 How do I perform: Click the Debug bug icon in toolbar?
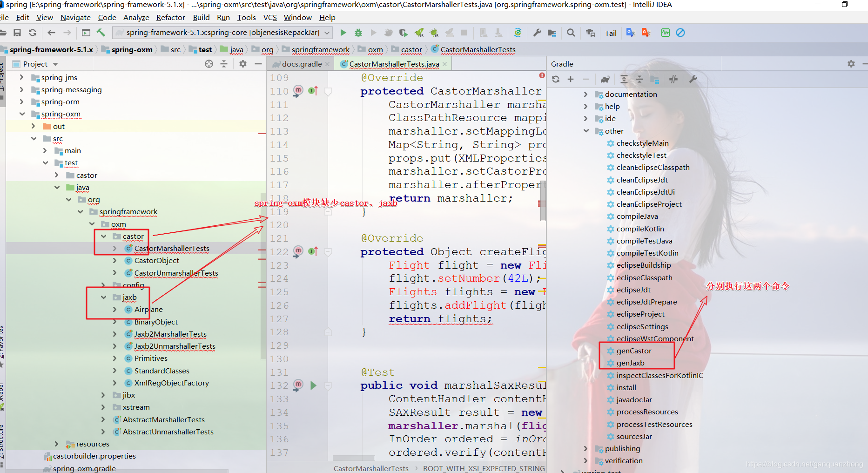click(x=358, y=33)
